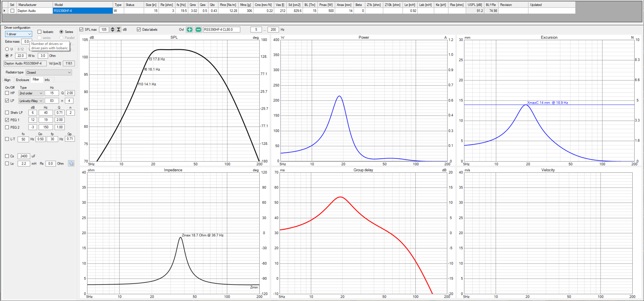Open the 1 driver count dropdown
This screenshot has height=301, width=644.
click(19, 34)
